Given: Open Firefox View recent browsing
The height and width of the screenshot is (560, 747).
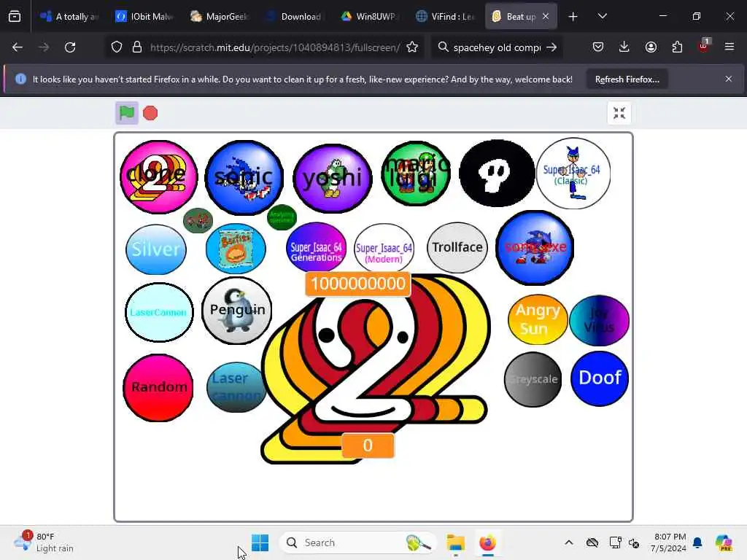Looking at the screenshot, I should tap(15, 17).
